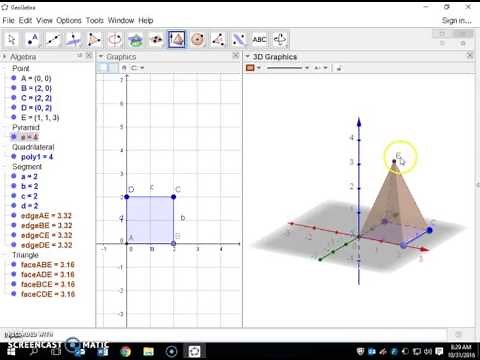Screen dimensions: 480x360
Task: Select the Triangle category header in Algebra
Action: point(25,255)
